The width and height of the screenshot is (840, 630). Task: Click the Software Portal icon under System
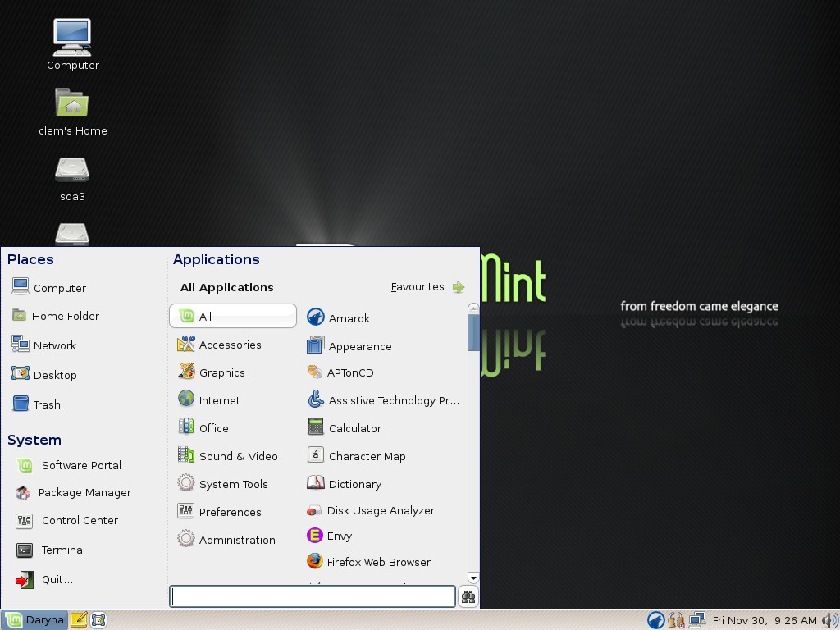click(x=25, y=466)
